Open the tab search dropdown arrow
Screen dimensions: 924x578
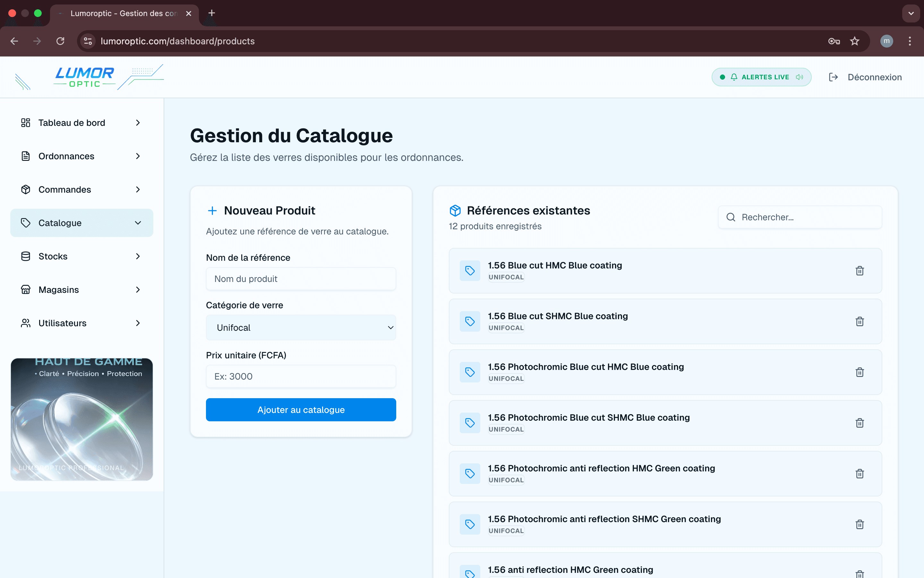911,13
